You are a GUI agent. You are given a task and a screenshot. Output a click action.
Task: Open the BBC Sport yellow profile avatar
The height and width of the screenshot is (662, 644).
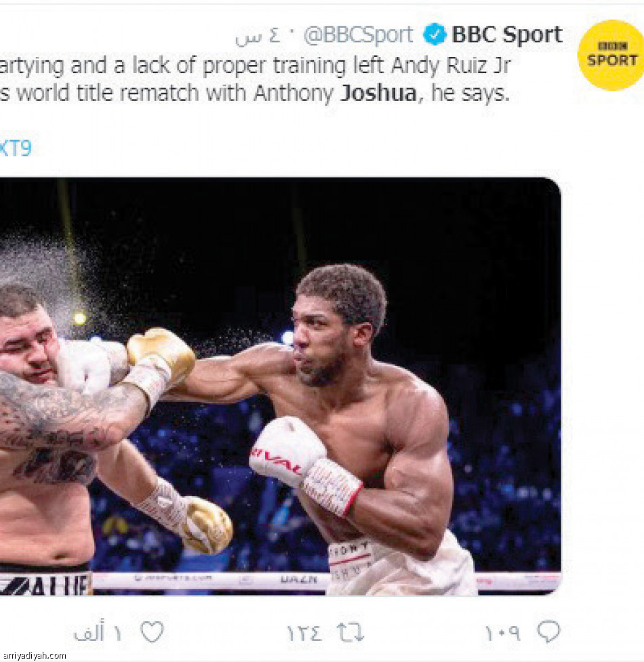click(x=610, y=56)
